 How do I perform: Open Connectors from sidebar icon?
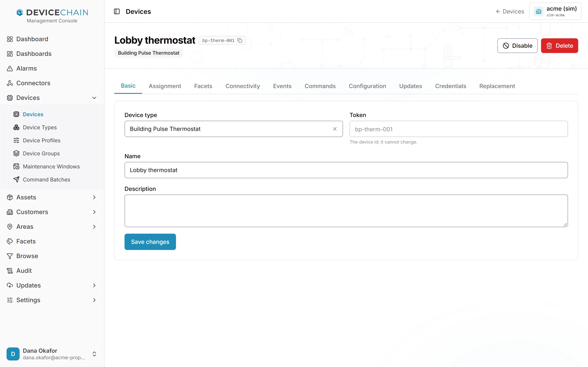(x=10, y=83)
